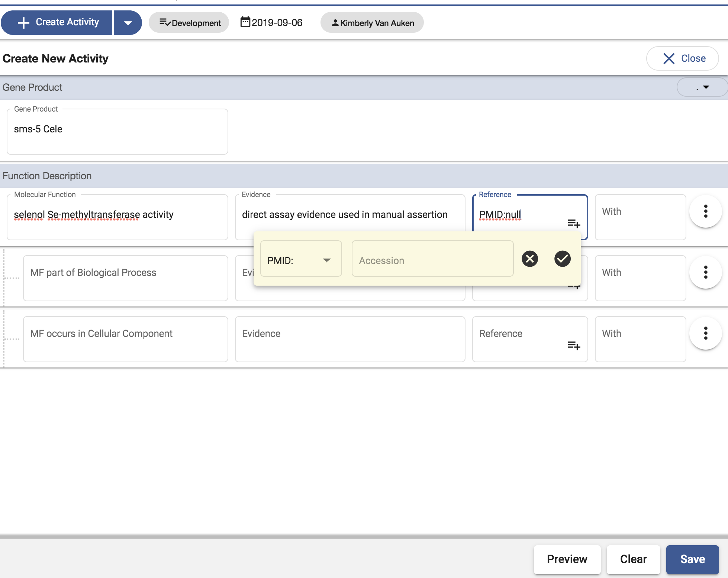
Task: Click the calendar icon next to 2019-09-06
Action: 245,22
